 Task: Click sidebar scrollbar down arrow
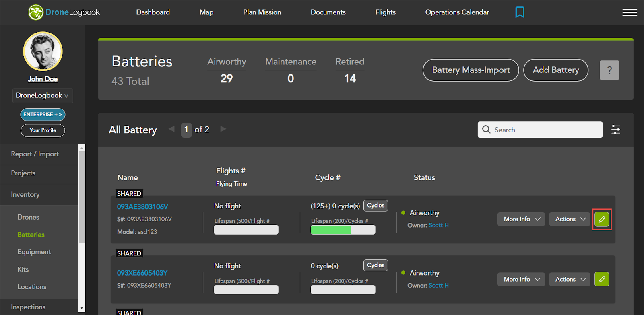point(82,308)
